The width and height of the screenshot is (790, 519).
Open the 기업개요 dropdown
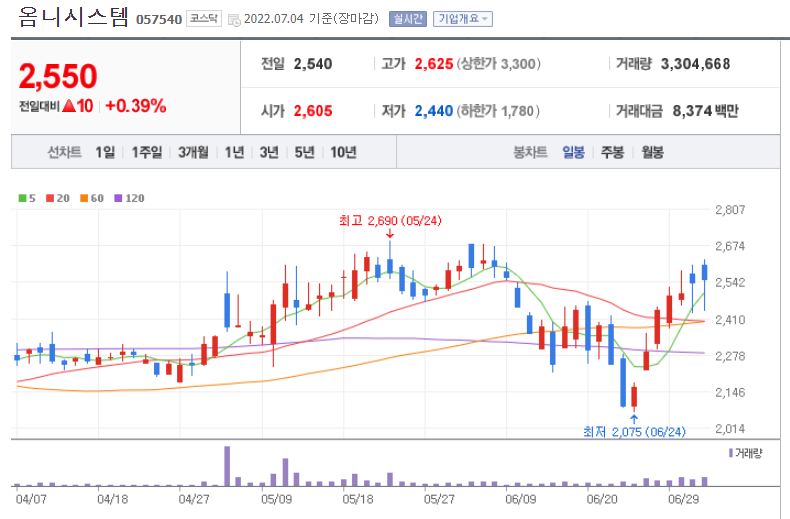(463, 19)
